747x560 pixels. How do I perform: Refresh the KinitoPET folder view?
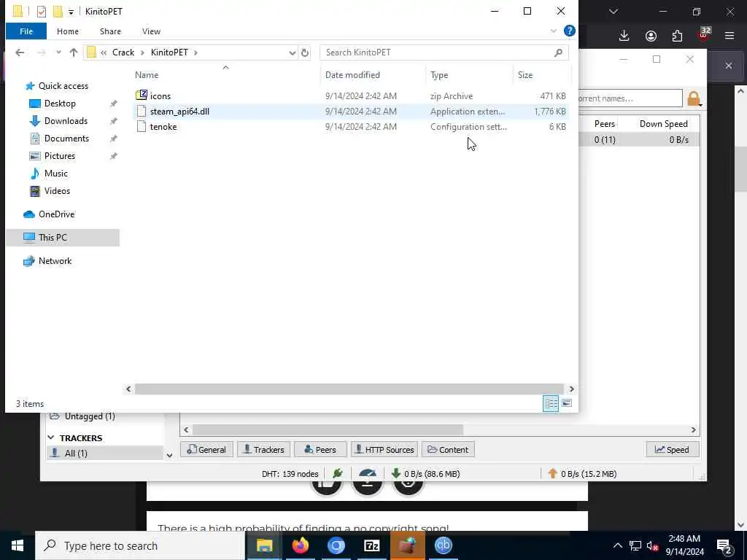(x=305, y=52)
